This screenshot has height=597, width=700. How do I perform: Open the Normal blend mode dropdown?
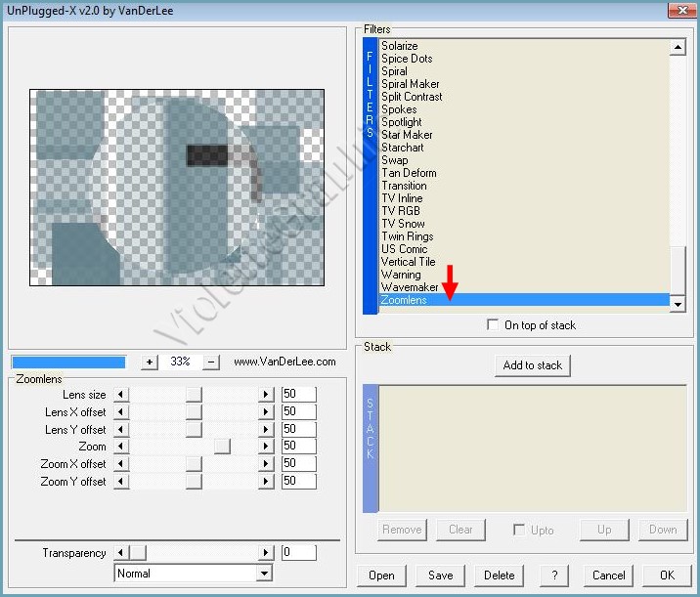[264, 574]
